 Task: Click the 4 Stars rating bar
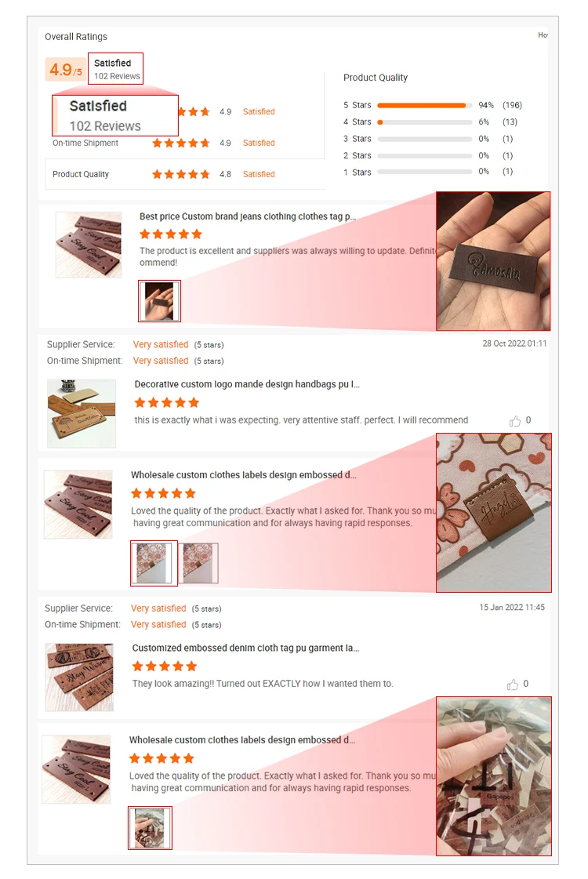424,122
